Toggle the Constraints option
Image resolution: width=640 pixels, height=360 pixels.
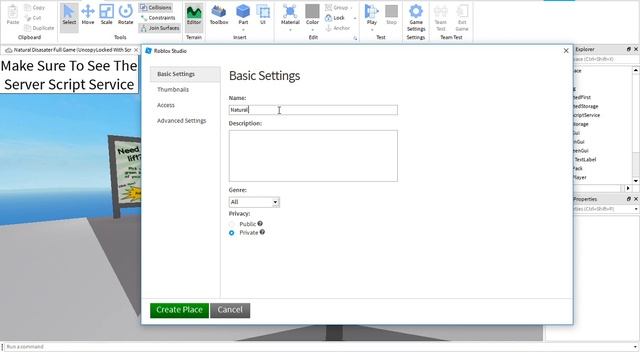pos(158,18)
